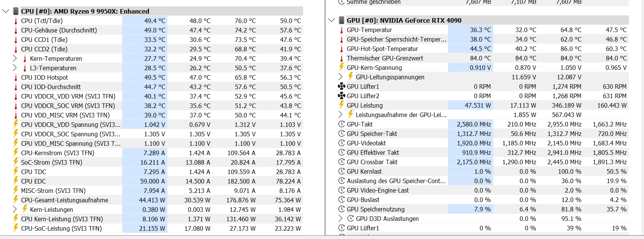This screenshot has height=239, width=644.
Task: Click thermometer icon of CPU IOD Hotspot
Action: click(x=16, y=77)
